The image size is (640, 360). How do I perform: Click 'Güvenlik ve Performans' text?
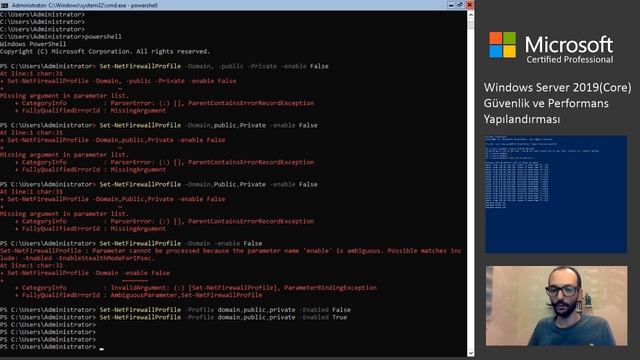(546, 104)
